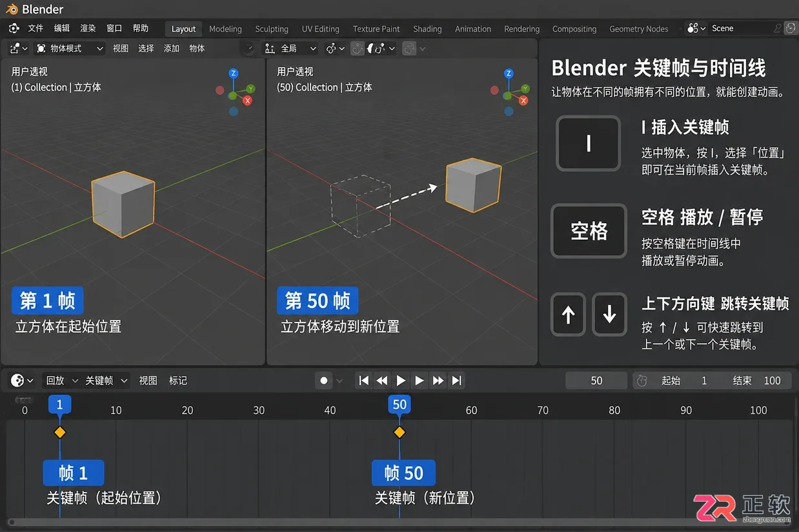Image resolution: width=799 pixels, height=532 pixels.
Task: Open the 帮助 menu
Action: click(x=141, y=28)
